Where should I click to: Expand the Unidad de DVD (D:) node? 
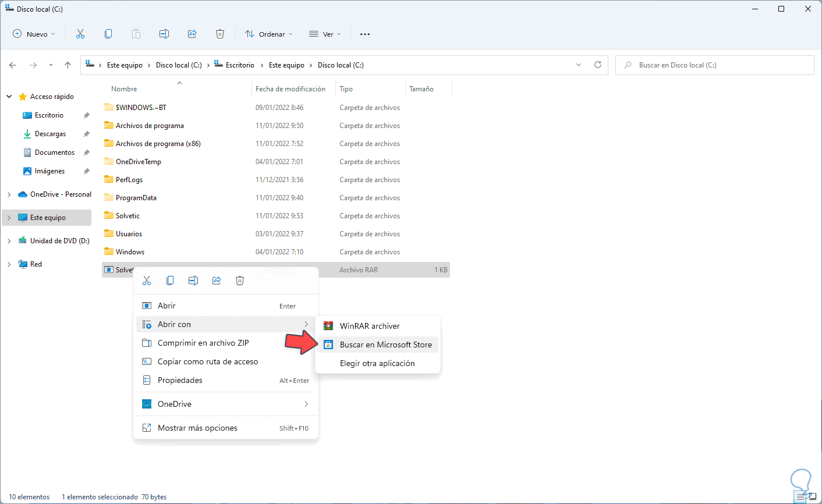click(9, 241)
